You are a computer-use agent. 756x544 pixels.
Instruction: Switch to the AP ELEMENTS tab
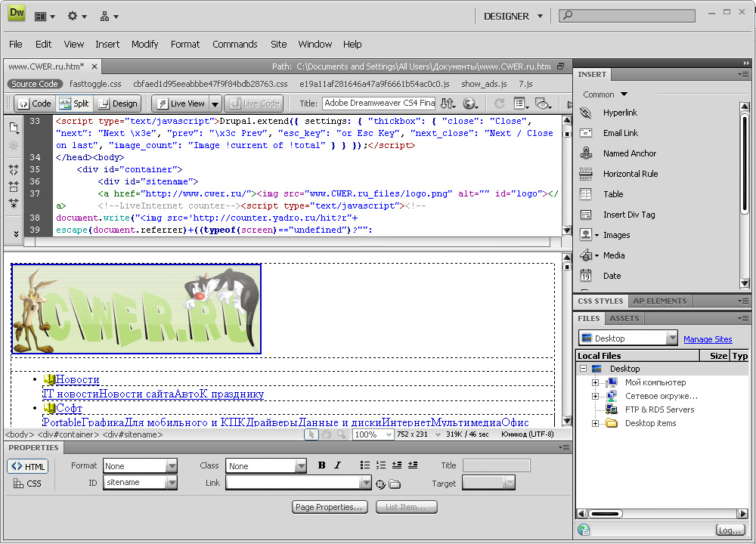coord(659,301)
